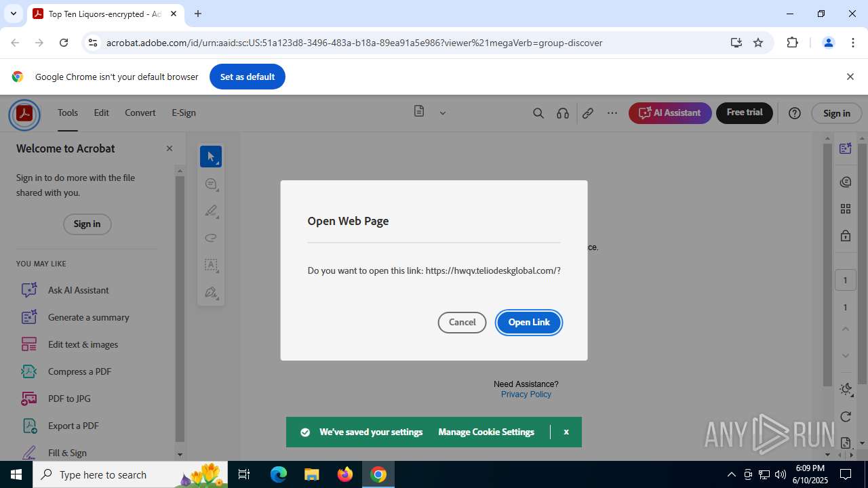Select the signature pen tool
The height and width of the screenshot is (488, 868).
pos(211,292)
